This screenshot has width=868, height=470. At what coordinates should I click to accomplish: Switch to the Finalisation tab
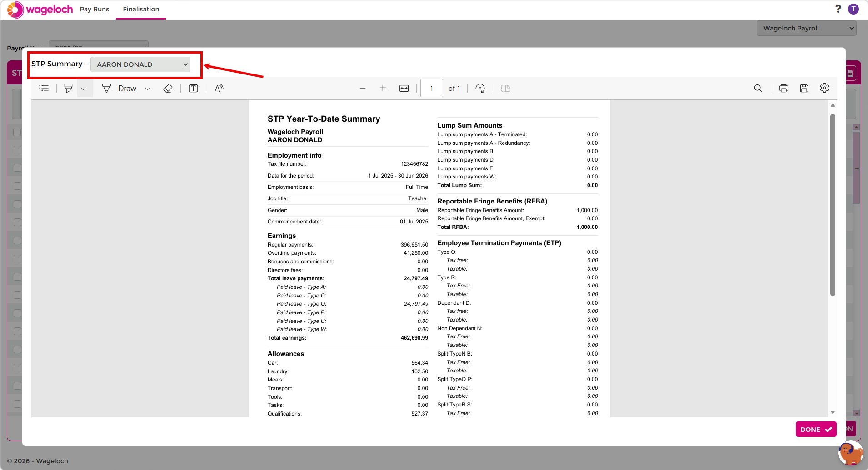[x=141, y=9]
